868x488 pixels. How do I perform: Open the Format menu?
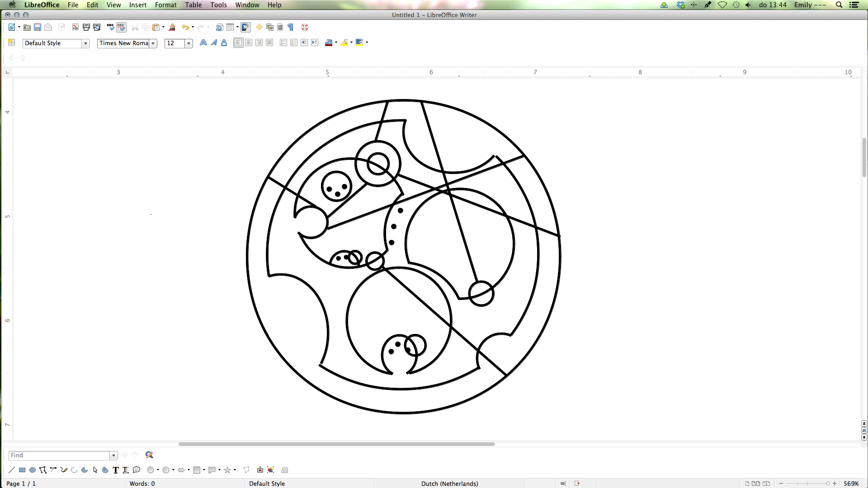pos(166,5)
